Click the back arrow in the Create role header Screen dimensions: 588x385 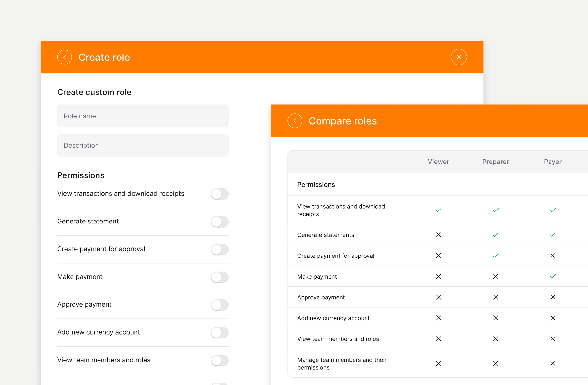64,57
